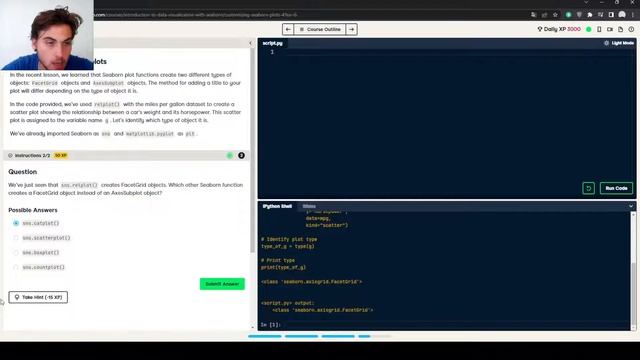Click the Run Code button
Screen dimensions: 640x360
(x=616, y=188)
